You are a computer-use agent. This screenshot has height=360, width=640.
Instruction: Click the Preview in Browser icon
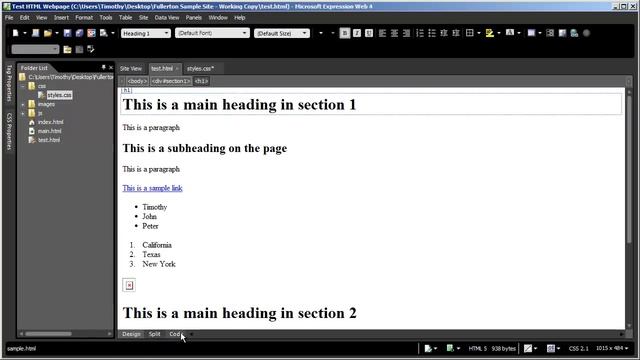pyautogui.click(x=104, y=33)
